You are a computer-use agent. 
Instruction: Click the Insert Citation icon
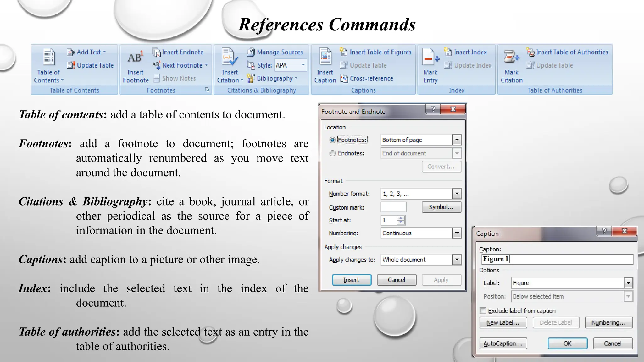tap(230, 57)
